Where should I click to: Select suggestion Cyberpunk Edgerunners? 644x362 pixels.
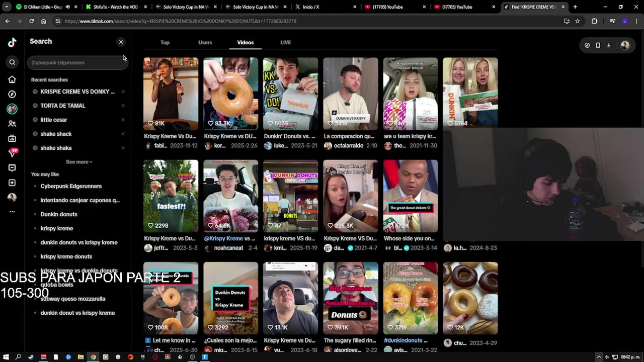71,186
